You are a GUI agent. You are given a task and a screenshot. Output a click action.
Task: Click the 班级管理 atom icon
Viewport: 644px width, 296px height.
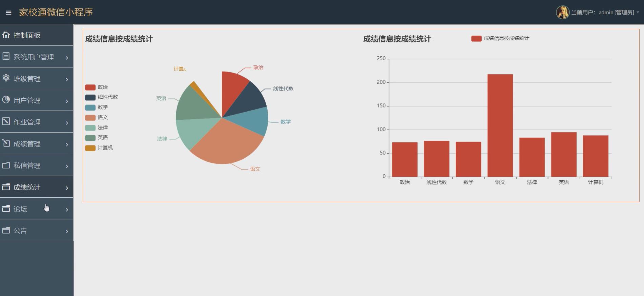tap(6, 78)
